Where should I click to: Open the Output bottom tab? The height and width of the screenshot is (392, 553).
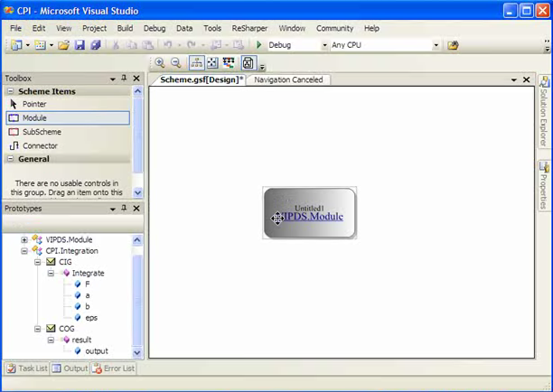(70, 369)
